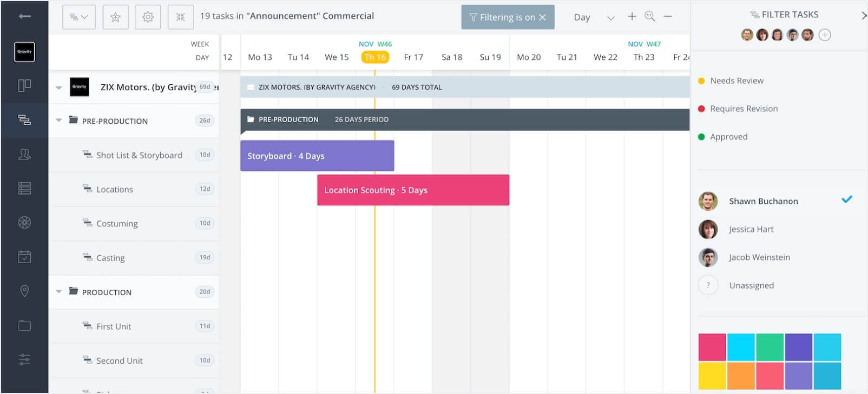Screen dimensions: 868x394
Task: Add a team member with the plus circle
Action: (x=825, y=35)
